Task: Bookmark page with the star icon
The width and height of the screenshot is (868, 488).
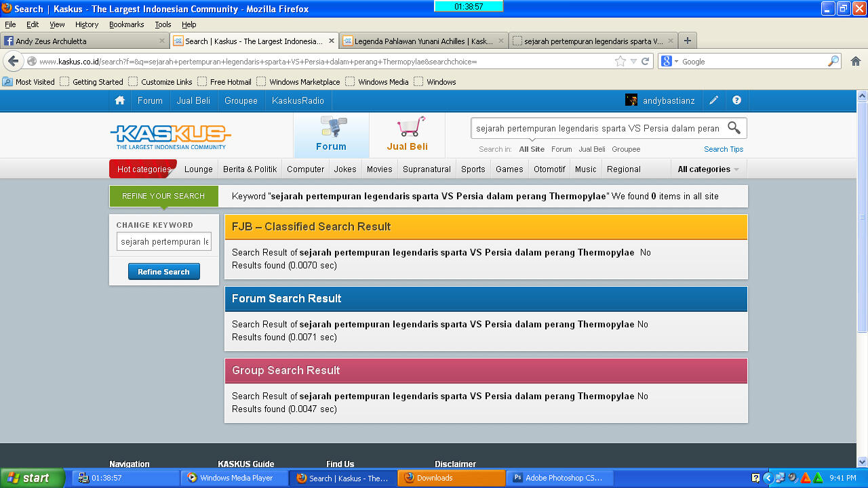Action: pyautogui.click(x=620, y=61)
